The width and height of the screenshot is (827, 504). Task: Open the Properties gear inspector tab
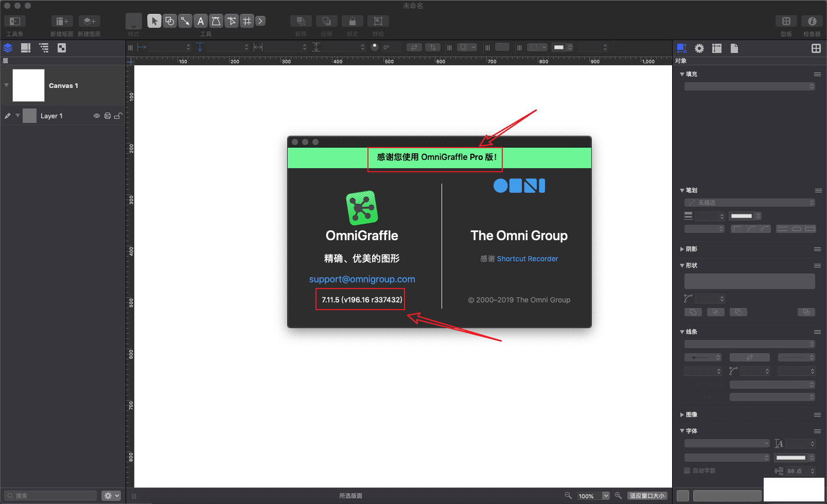point(699,48)
